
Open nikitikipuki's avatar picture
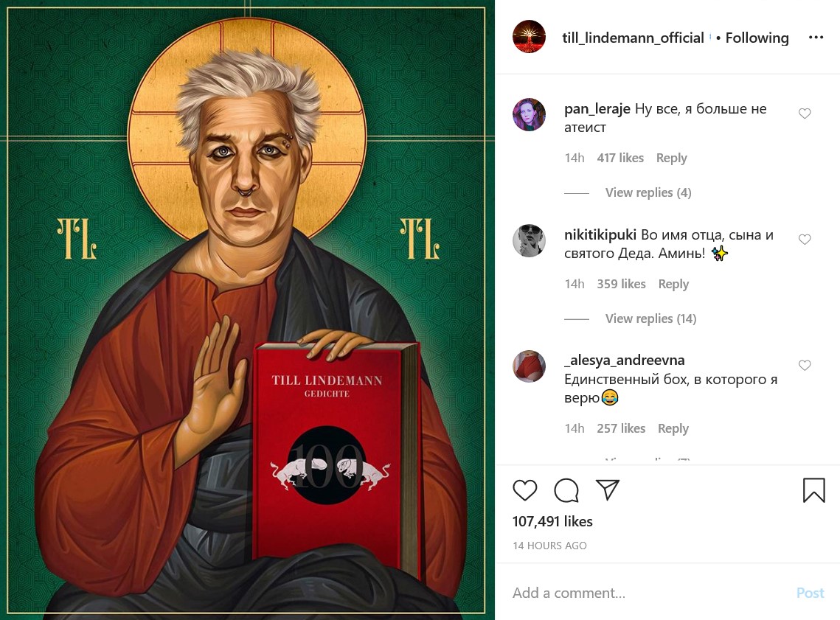529,240
